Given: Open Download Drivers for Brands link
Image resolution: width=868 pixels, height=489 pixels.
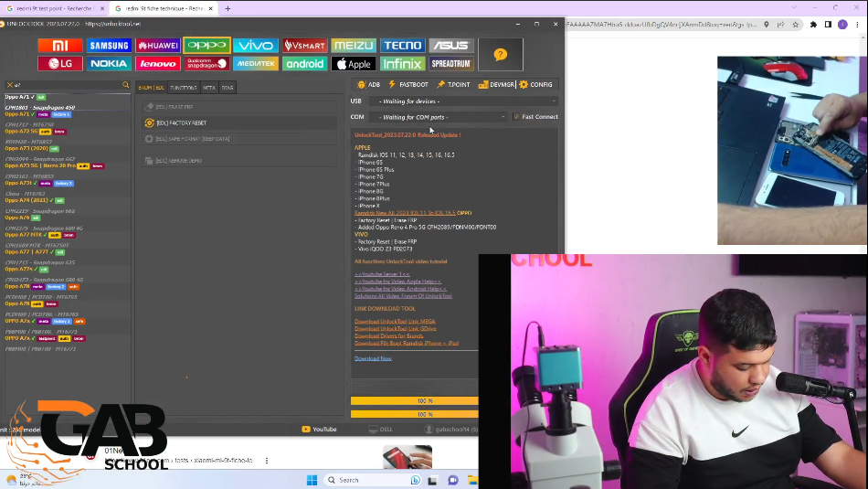Looking at the screenshot, I should (x=388, y=335).
